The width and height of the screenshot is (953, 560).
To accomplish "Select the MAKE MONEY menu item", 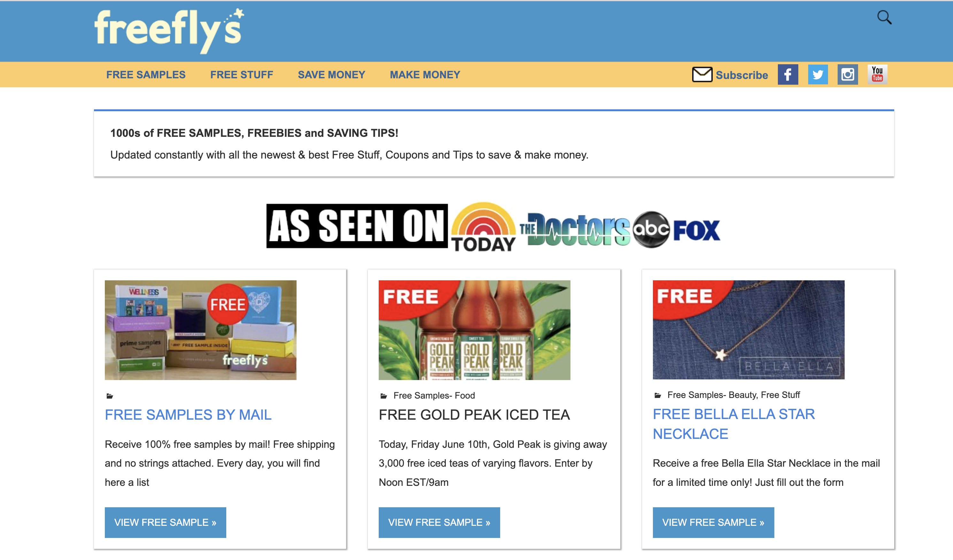I will [425, 75].
